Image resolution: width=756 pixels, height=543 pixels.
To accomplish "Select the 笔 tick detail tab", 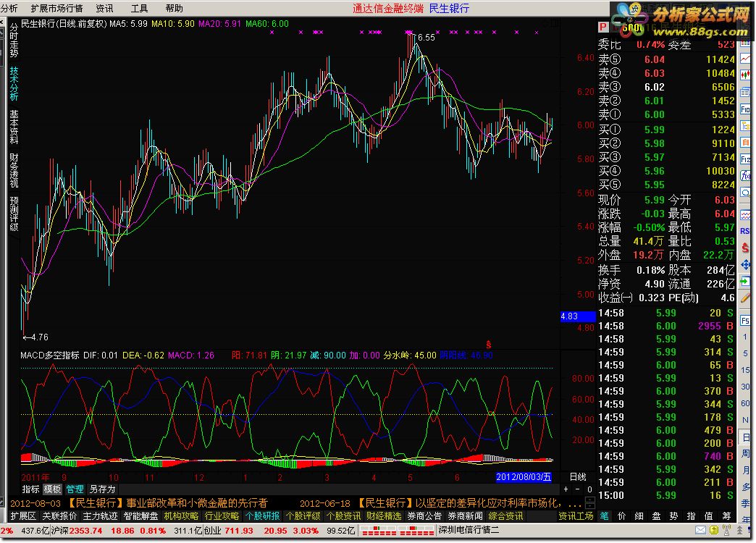I will [x=604, y=516].
